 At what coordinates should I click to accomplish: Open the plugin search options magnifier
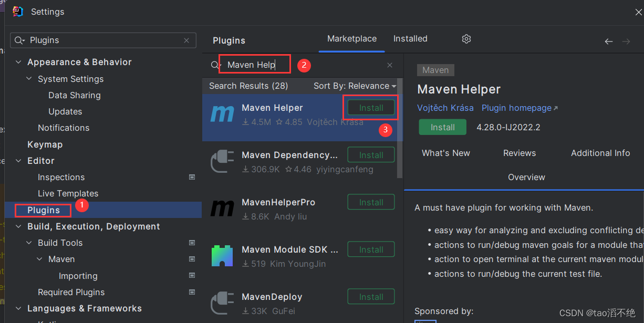[x=215, y=65]
